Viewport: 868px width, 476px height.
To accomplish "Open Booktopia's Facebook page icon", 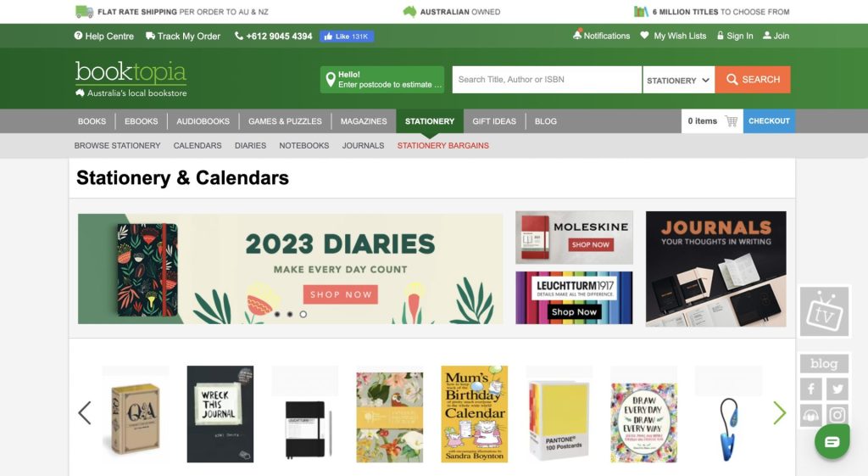I will [x=811, y=389].
